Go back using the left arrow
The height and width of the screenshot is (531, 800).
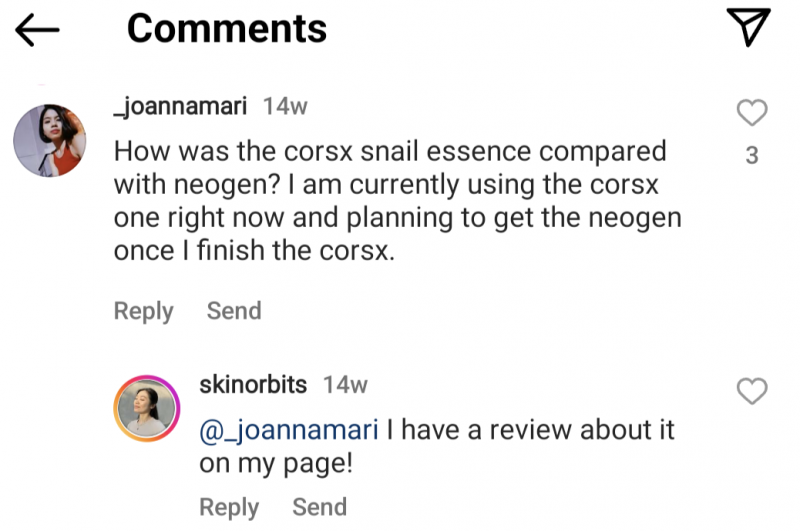point(37,30)
